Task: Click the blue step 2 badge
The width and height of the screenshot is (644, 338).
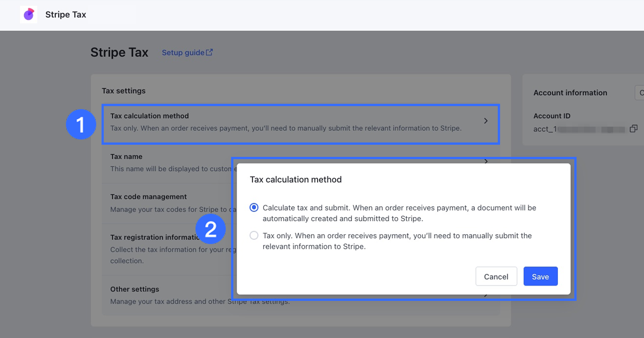Action: (210, 229)
